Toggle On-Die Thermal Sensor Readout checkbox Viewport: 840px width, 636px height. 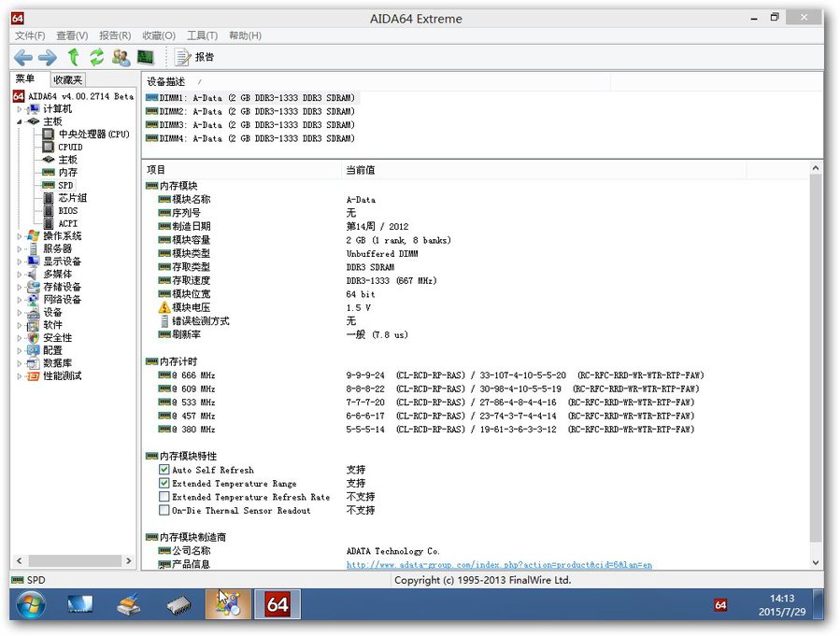[x=164, y=510]
